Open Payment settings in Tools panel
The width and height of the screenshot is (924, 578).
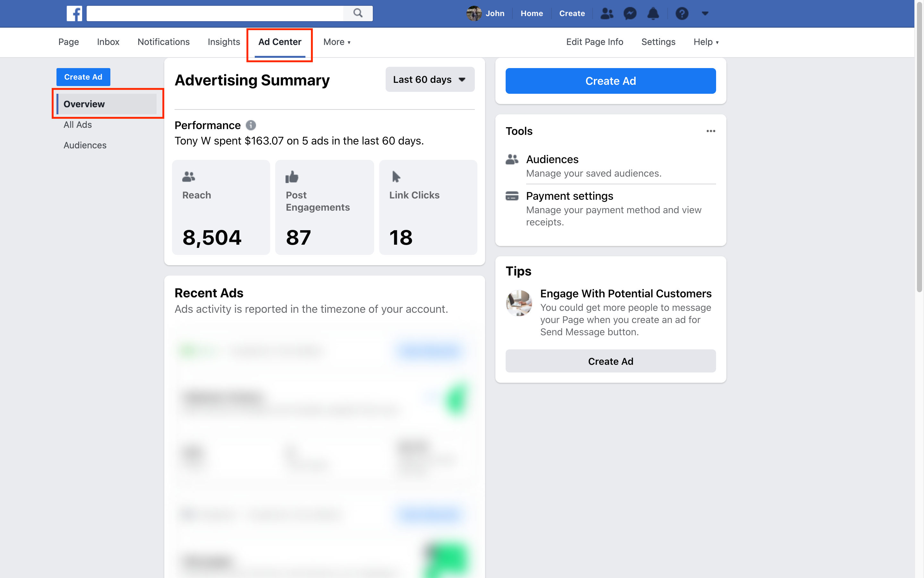pos(611,208)
